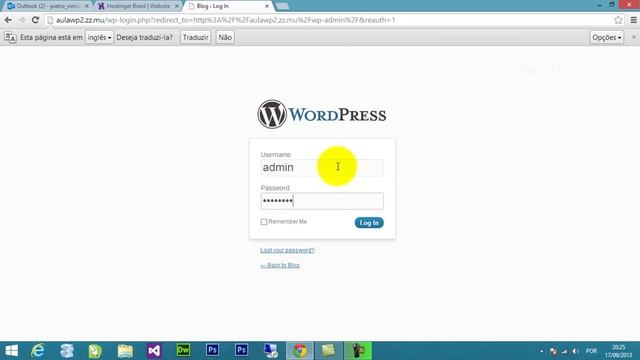Click the Log In button
The image size is (640, 360).
tap(369, 223)
